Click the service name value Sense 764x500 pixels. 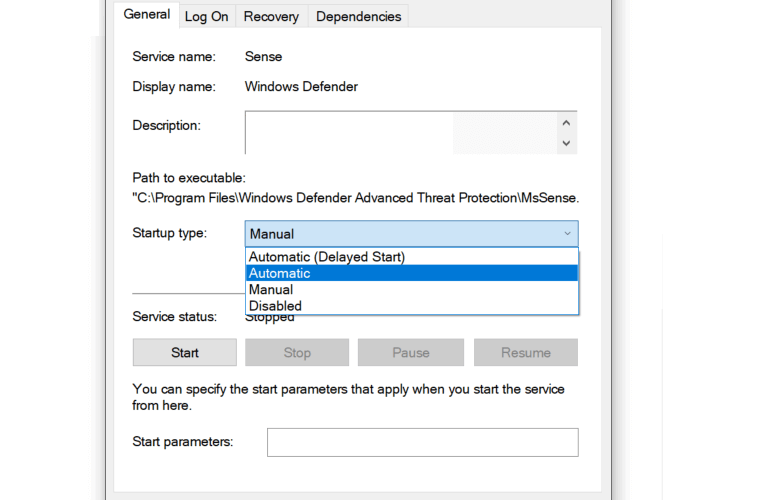pos(263,57)
